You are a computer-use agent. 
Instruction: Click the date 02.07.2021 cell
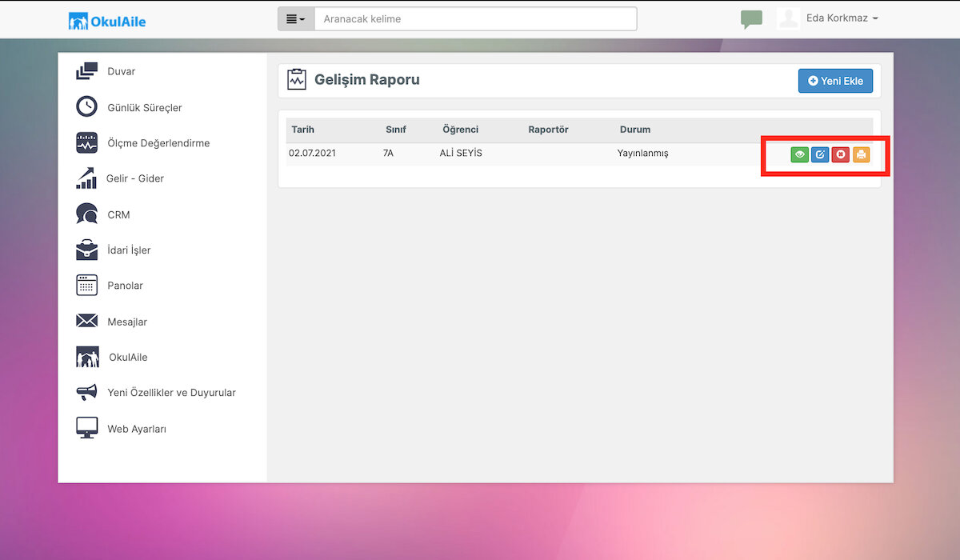point(313,153)
